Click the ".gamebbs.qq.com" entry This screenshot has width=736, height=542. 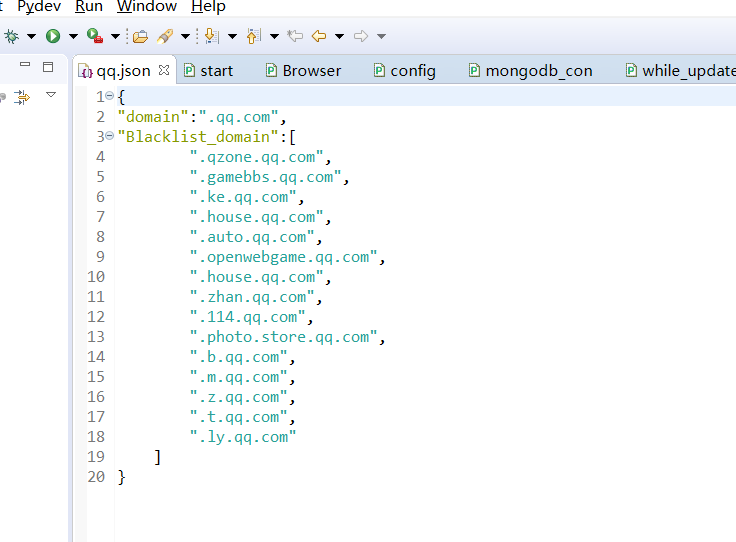point(266,177)
